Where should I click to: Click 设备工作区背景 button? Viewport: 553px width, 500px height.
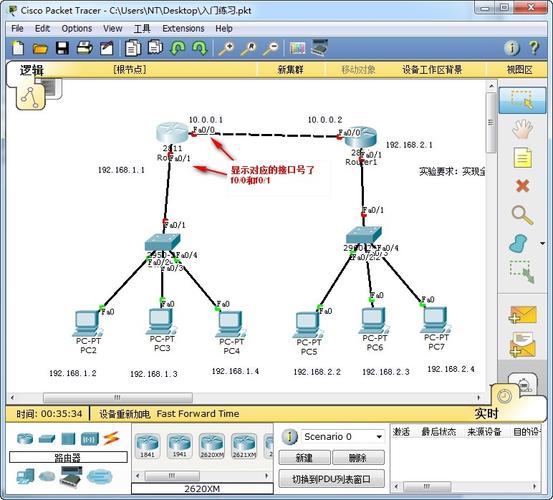pyautogui.click(x=432, y=70)
